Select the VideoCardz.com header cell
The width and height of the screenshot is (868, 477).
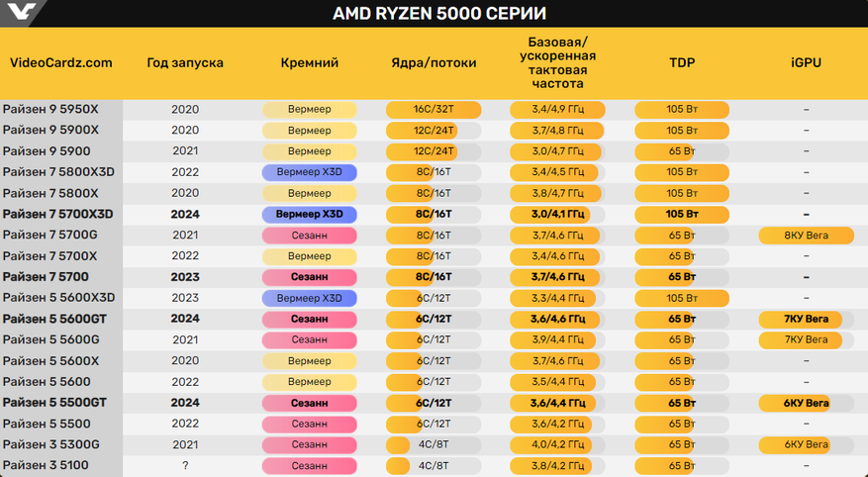60,63
